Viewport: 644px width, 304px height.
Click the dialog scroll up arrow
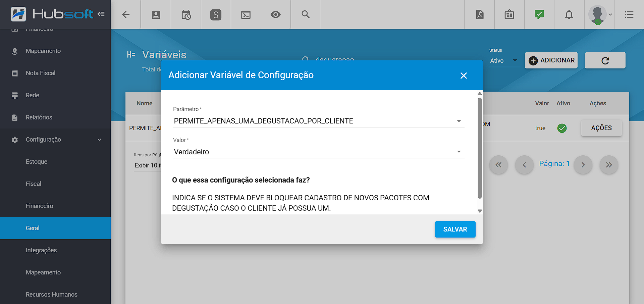480,94
